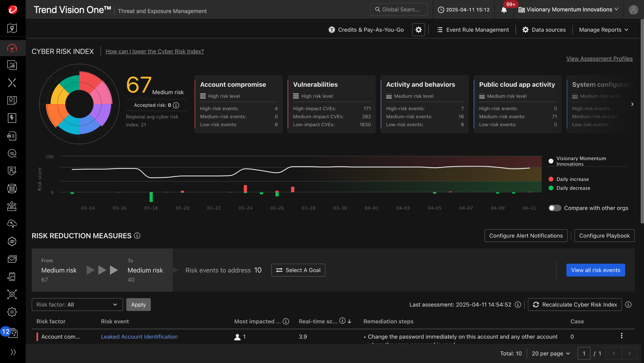This screenshot has width=644, height=363.
Task: Click the notification bell icon
Action: [504, 10]
